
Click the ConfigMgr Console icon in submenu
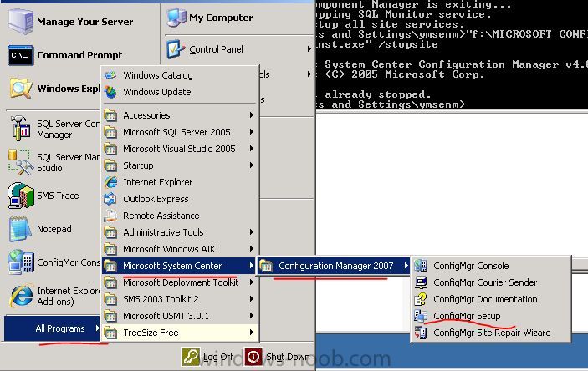tap(421, 266)
